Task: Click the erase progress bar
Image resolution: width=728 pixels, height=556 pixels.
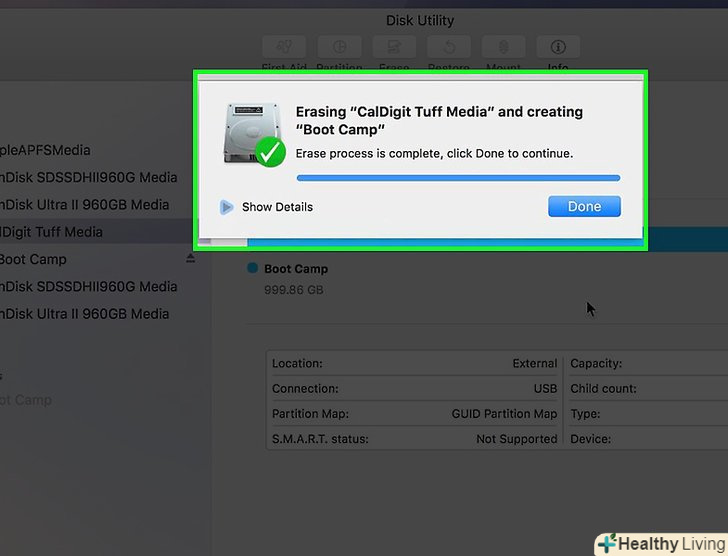Action: click(458, 178)
